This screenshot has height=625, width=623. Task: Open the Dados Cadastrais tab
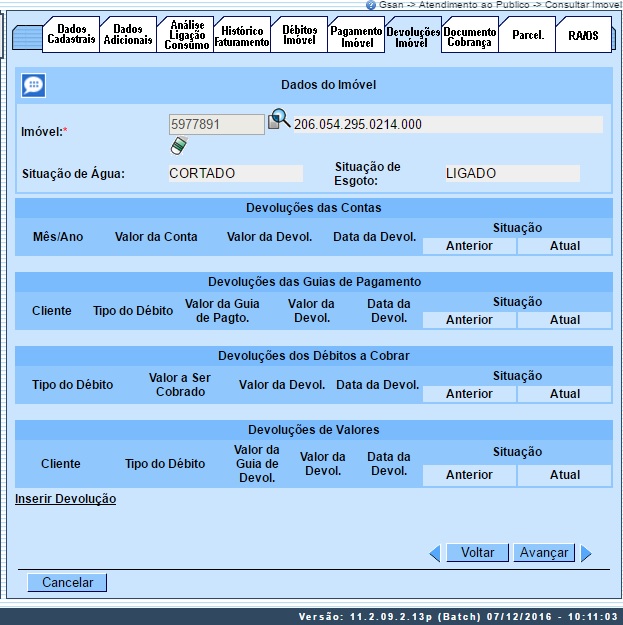point(72,35)
